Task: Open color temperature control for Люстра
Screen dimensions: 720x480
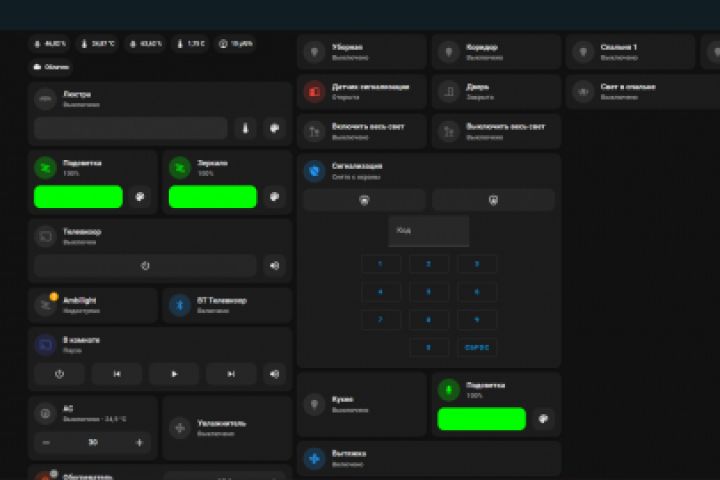Action: click(x=245, y=128)
